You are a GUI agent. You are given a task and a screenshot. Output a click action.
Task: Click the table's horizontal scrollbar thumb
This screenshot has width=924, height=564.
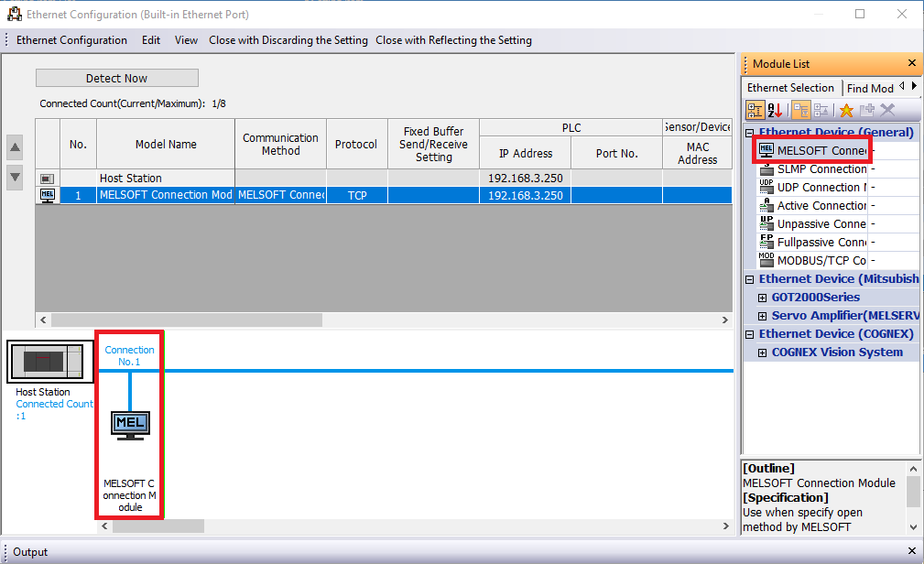tap(187, 320)
